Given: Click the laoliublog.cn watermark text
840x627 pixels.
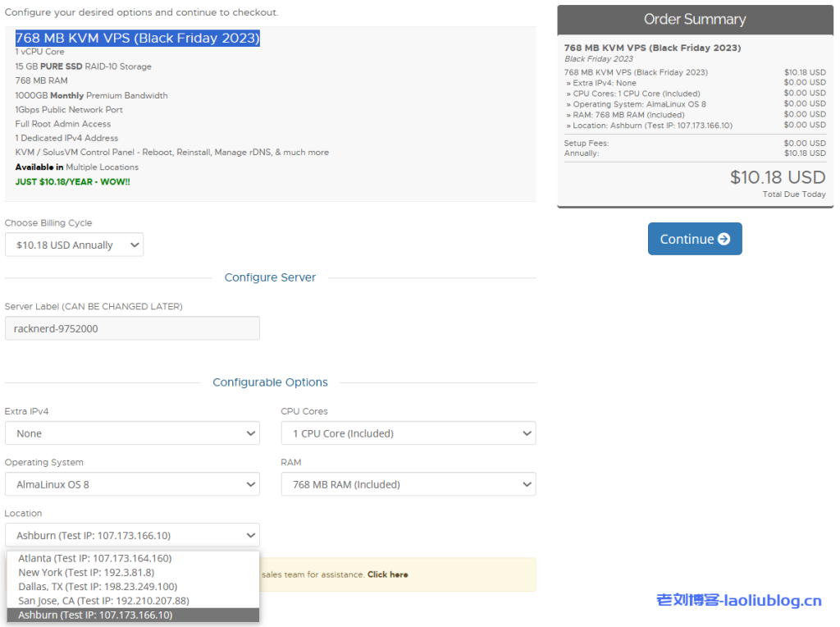Looking at the screenshot, I should 738,601.
